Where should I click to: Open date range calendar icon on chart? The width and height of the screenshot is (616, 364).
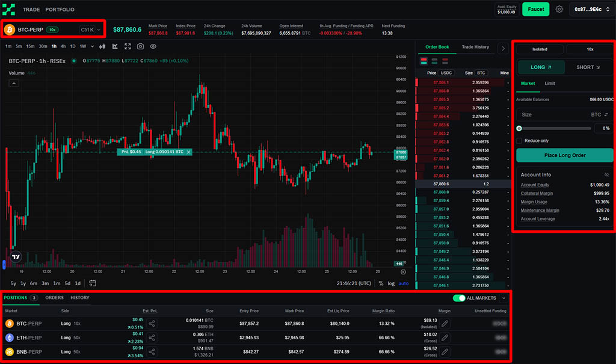(93, 283)
